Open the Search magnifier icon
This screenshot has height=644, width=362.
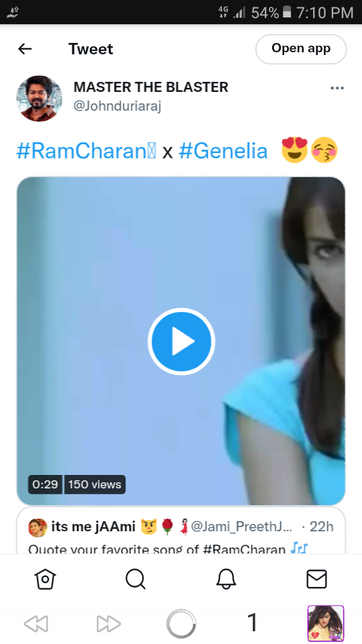pyautogui.click(x=135, y=580)
